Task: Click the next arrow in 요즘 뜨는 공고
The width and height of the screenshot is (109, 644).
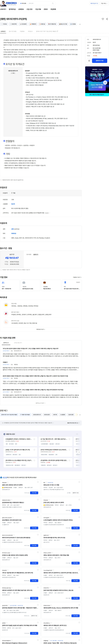Action: coord(79,452)
